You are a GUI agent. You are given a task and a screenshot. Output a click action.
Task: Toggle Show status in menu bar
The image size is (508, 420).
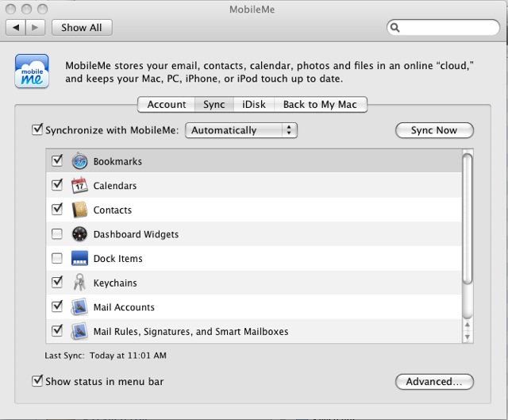(37, 380)
